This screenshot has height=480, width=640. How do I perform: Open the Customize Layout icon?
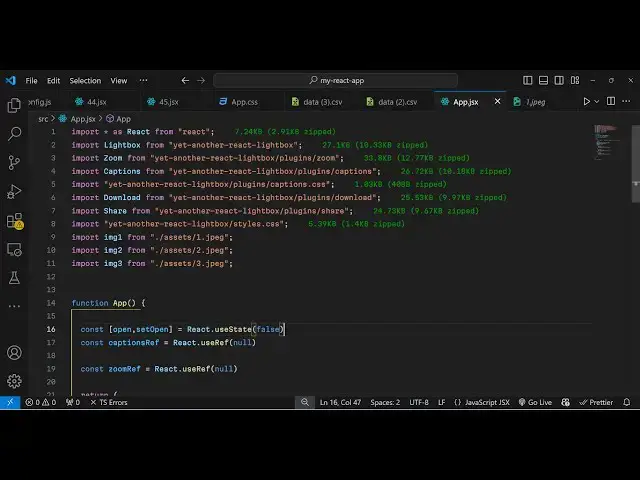[575, 80]
